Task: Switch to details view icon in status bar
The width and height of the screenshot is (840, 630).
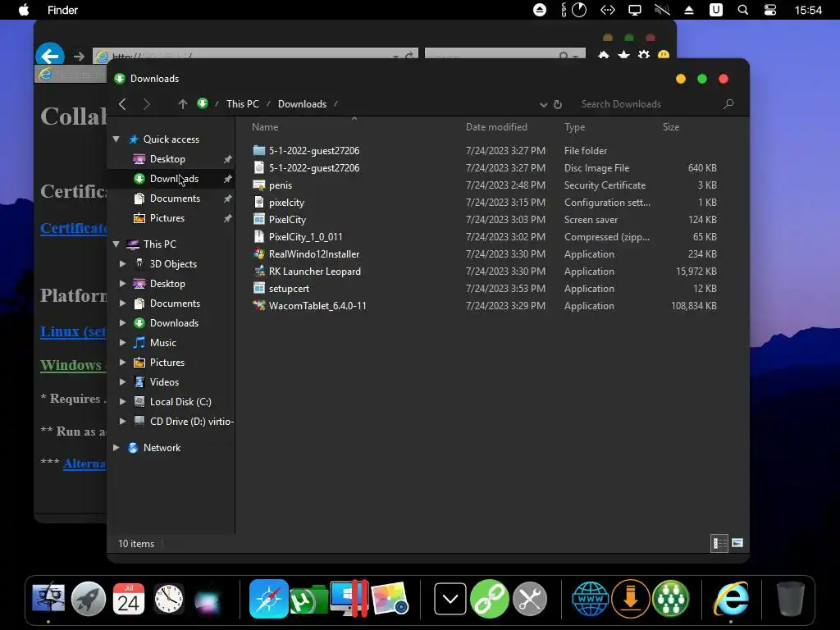Action: tap(719, 543)
